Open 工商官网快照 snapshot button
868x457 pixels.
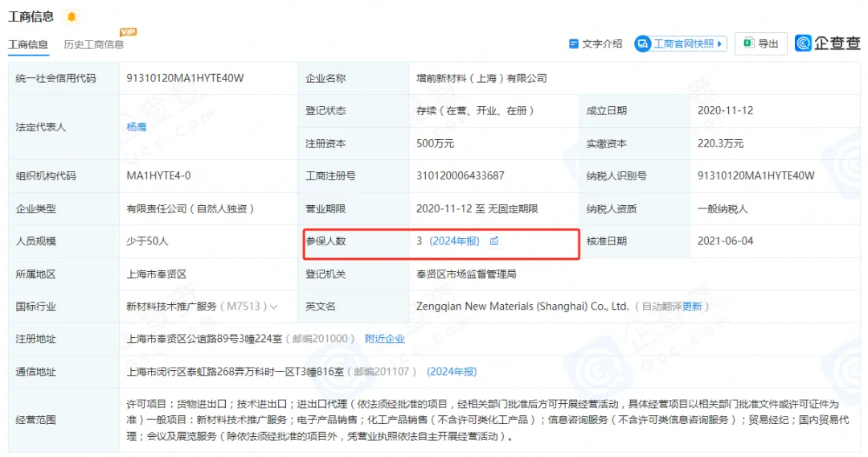[x=681, y=43]
